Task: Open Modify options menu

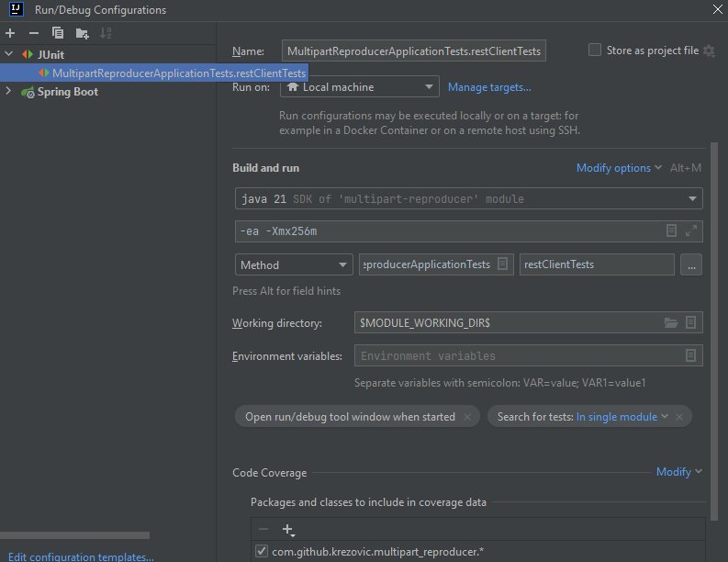Action: (619, 168)
